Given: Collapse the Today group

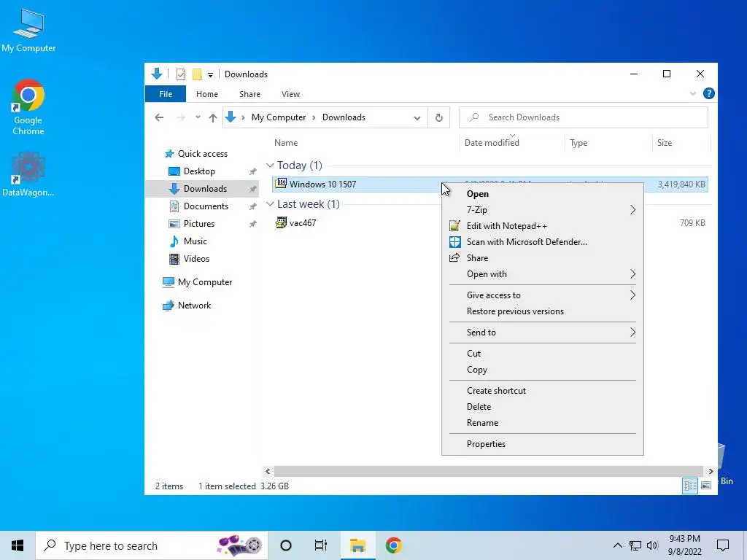Looking at the screenshot, I should click(270, 166).
